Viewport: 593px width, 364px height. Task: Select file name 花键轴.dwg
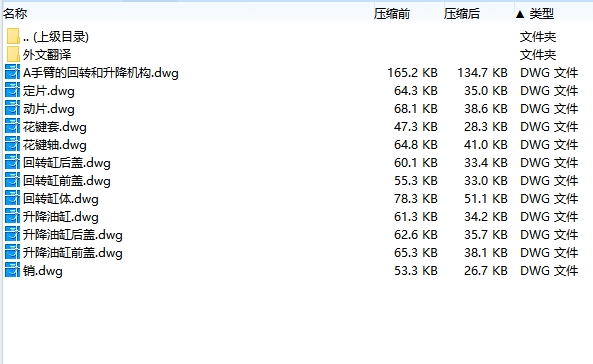55,145
